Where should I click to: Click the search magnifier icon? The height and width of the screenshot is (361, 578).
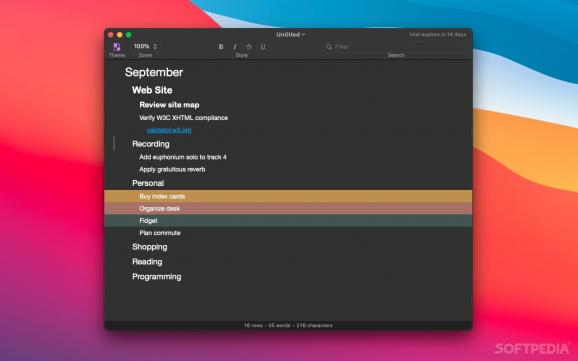click(328, 46)
